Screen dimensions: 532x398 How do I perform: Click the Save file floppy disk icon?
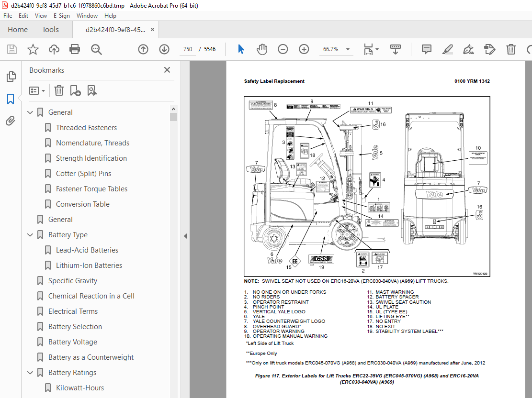click(12, 49)
